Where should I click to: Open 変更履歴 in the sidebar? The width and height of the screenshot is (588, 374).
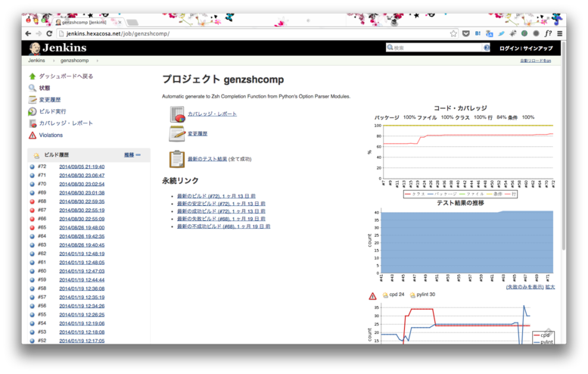click(x=50, y=100)
